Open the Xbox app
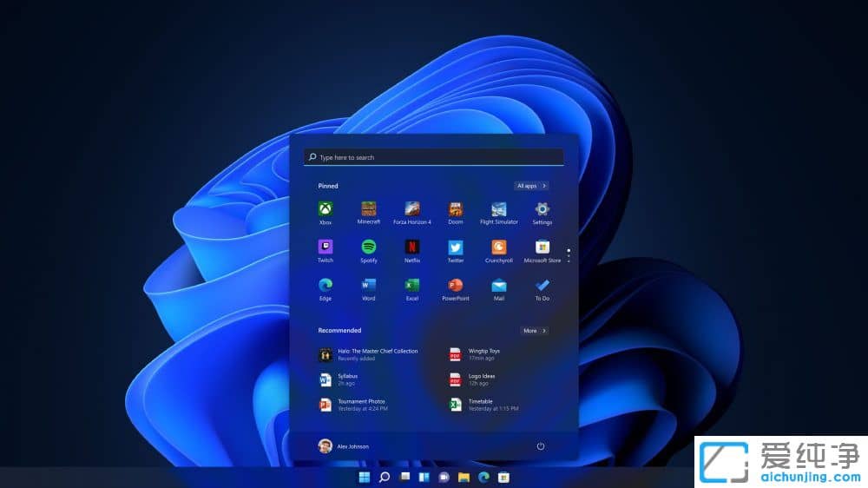The width and height of the screenshot is (868, 488). 325,210
